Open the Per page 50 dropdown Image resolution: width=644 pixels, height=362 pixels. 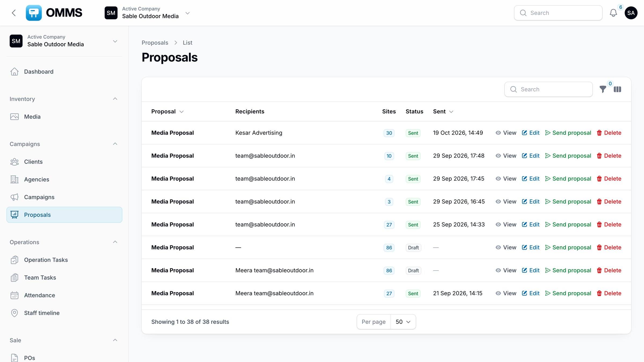click(x=403, y=322)
